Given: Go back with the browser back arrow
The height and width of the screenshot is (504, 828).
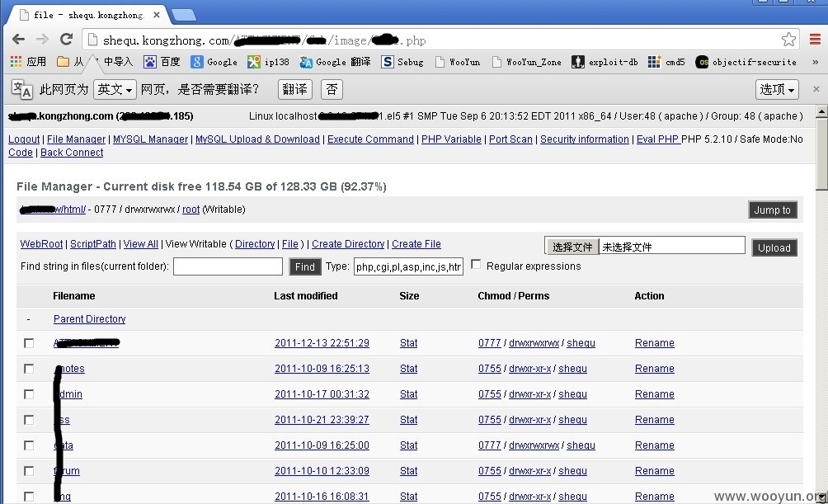Looking at the screenshot, I should 18,39.
